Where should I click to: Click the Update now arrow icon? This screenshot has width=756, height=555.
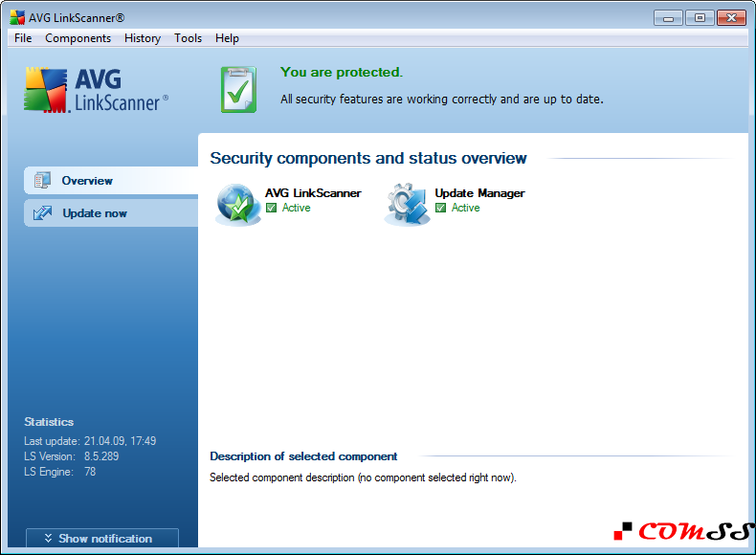42,213
